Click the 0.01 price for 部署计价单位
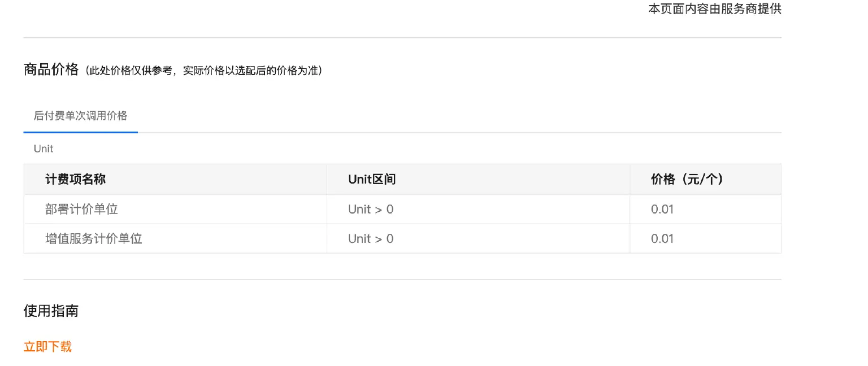This screenshot has height=366, width=868. 662,209
